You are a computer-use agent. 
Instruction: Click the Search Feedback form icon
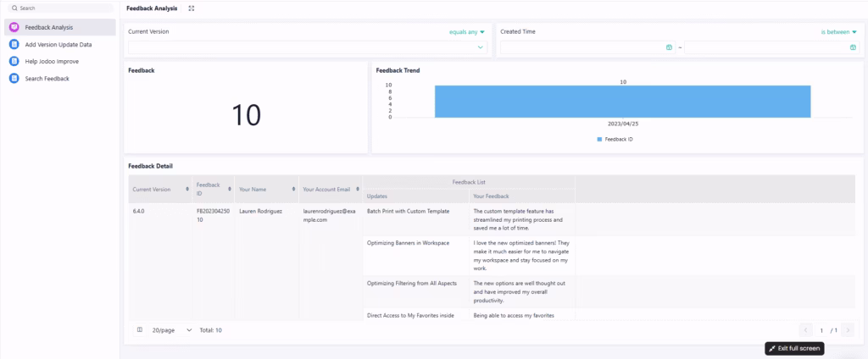pyautogui.click(x=14, y=78)
